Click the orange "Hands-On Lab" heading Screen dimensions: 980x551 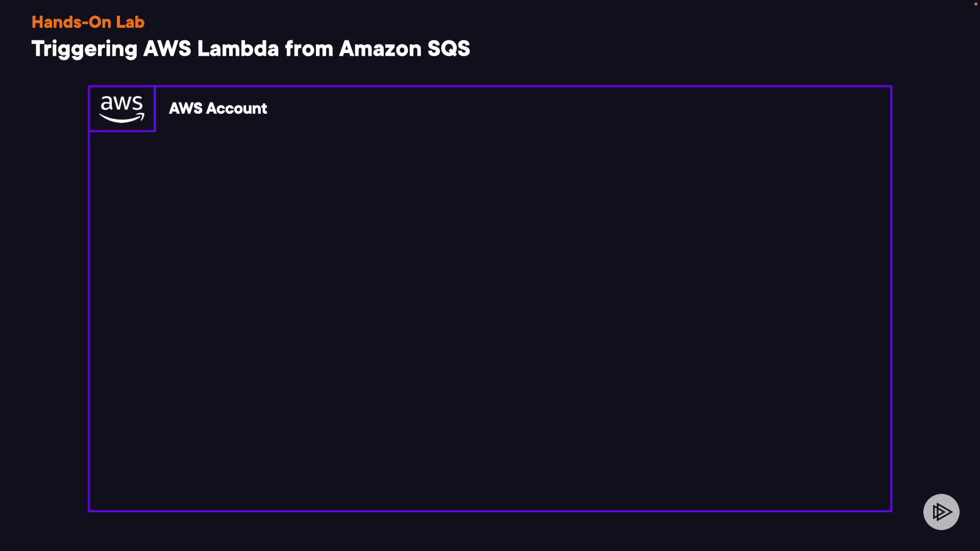(88, 22)
